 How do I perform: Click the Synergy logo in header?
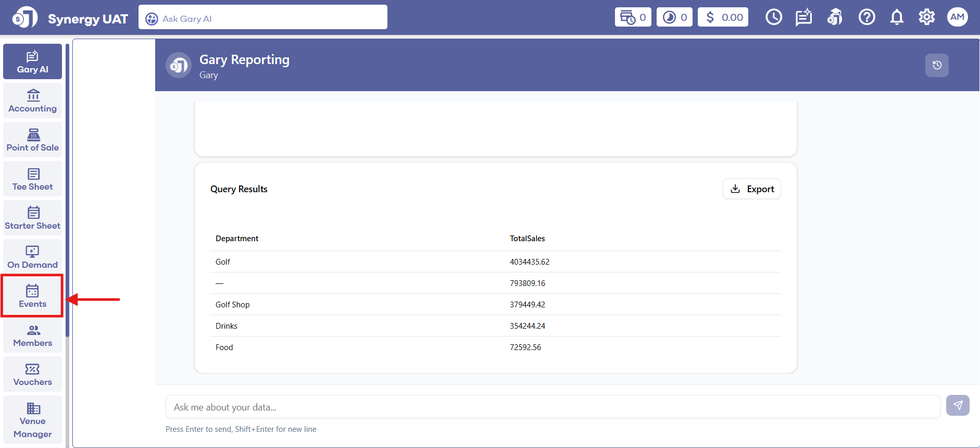click(24, 18)
